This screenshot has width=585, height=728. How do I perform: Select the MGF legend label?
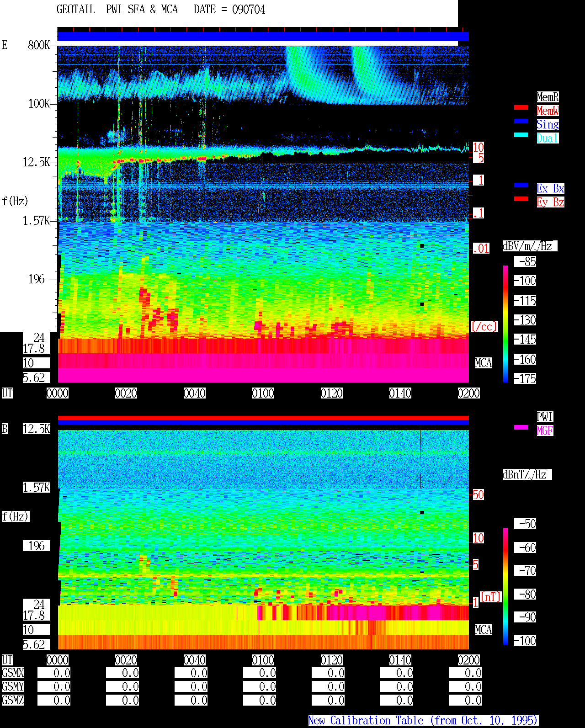tap(545, 430)
